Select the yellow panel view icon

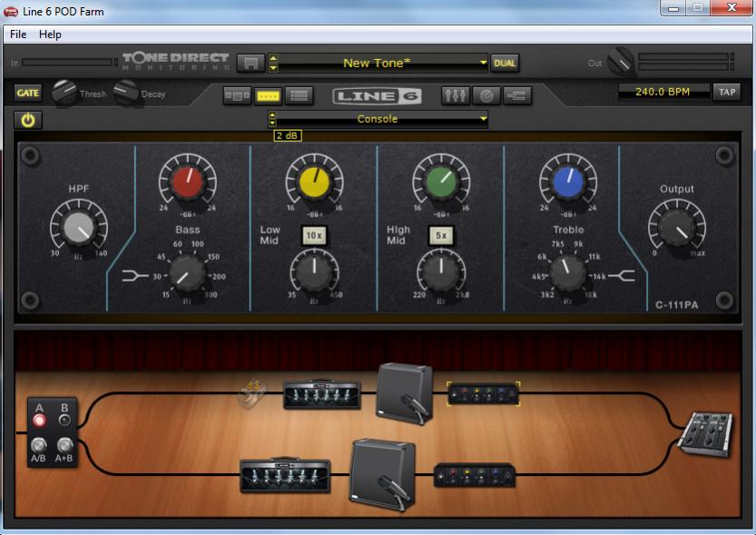click(268, 96)
